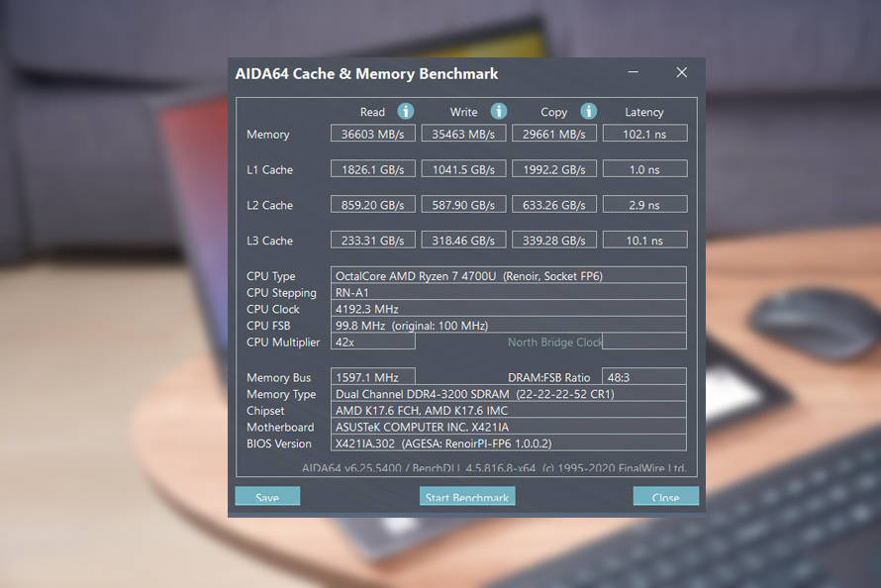Click the BIOS Version X421IA.302 field

point(509,443)
